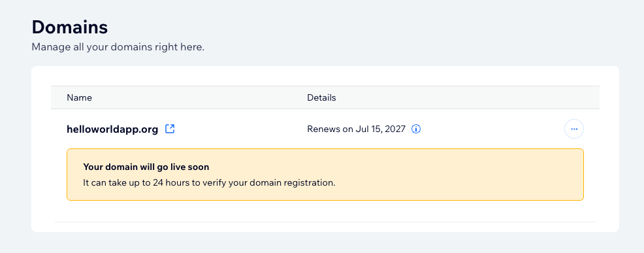Open helloworldapp.org in a new tab via the external link icon
Image resolution: width=644 pixels, height=253 pixels.
coord(170,129)
